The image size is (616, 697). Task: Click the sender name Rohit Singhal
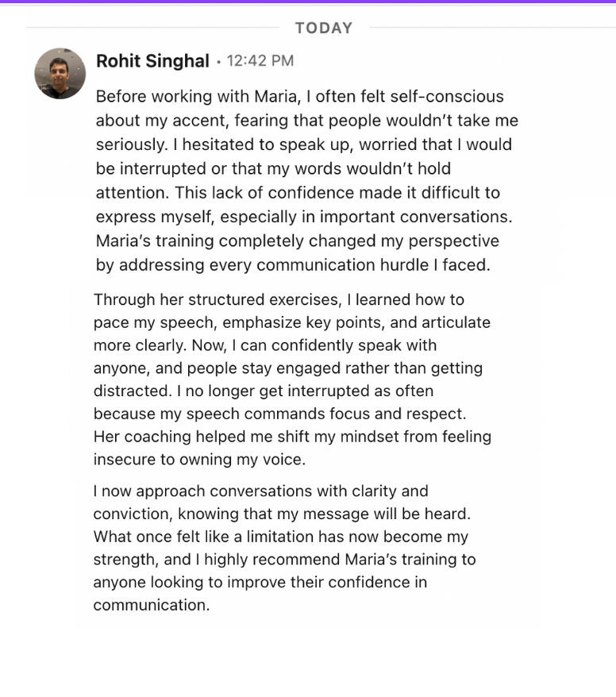152,61
